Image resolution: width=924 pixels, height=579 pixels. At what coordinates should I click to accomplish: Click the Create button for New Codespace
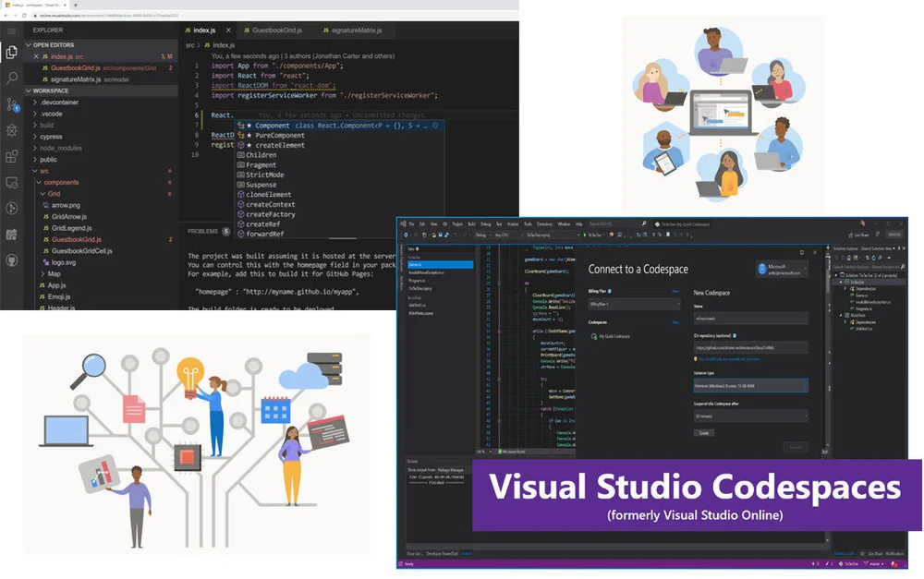click(x=704, y=433)
